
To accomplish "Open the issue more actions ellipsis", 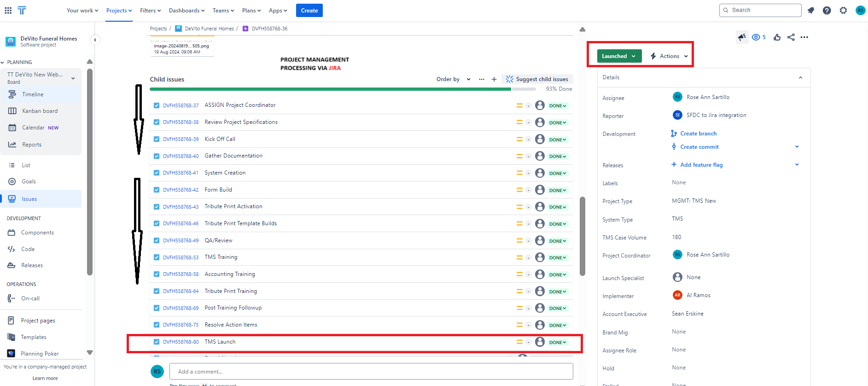I will tap(804, 37).
